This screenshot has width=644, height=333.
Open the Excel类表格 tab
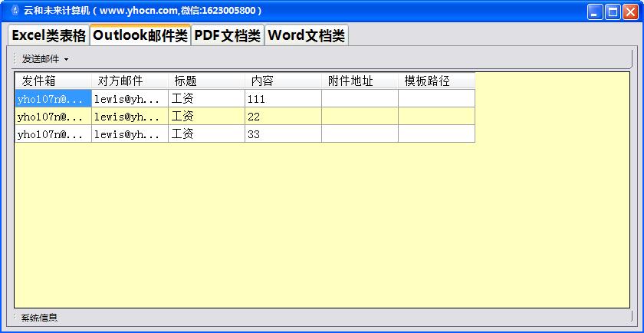[x=48, y=35]
